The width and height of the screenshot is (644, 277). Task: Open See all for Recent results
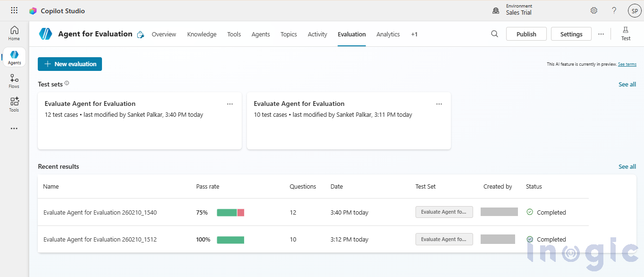click(x=627, y=166)
